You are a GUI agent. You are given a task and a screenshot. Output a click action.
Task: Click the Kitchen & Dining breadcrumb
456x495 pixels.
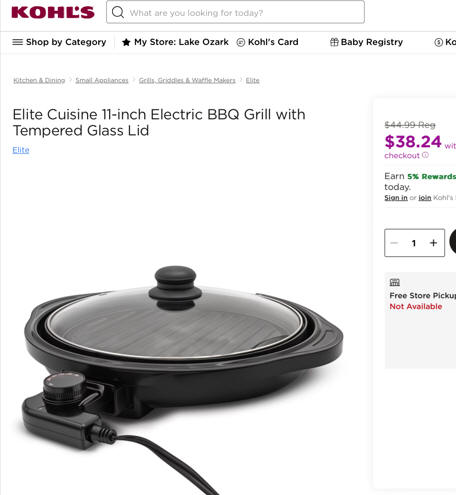[x=39, y=80]
